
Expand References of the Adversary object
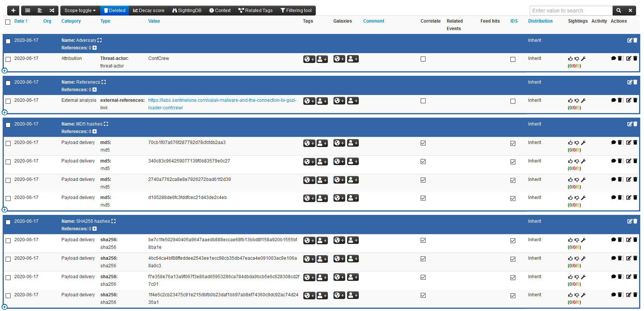[95, 48]
